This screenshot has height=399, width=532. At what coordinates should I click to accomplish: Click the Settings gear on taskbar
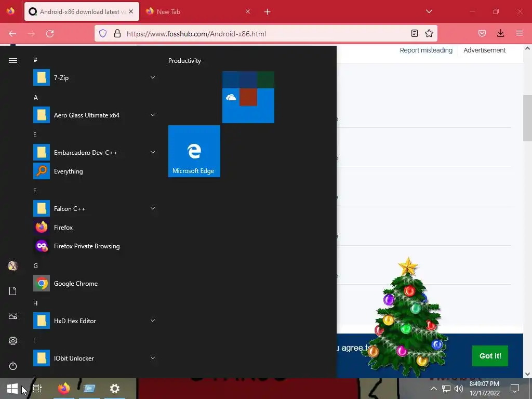115,389
